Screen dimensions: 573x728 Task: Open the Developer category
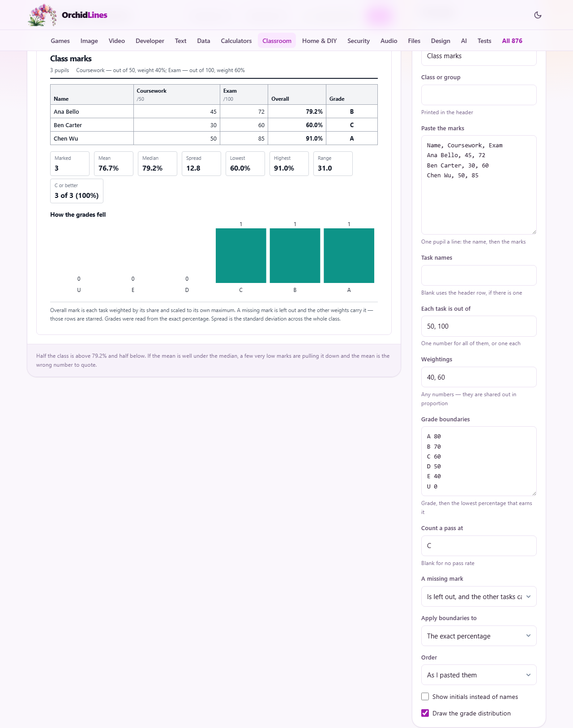[x=150, y=41]
